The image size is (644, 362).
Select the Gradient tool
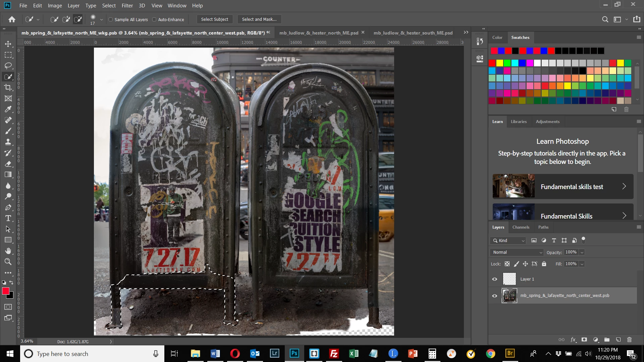[8, 175]
